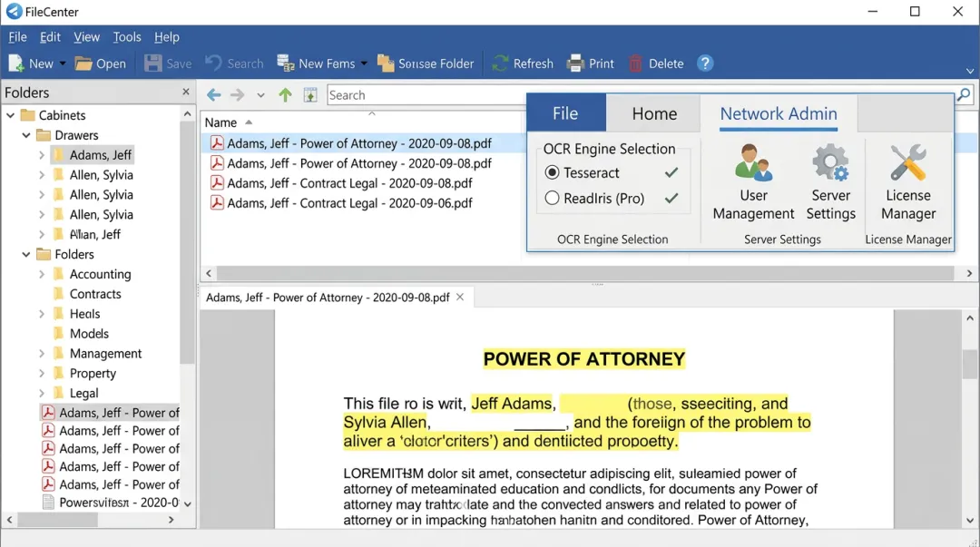Open the File menu
Image resolution: width=980 pixels, height=547 pixels.
click(x=17, y=37)
